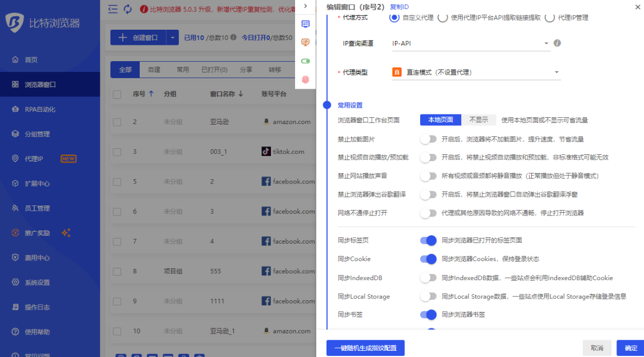Viewport: 644px width, 357px height.
Task: Click the fingerprint icon in the side strip
Action: click(x=305, y=80)
